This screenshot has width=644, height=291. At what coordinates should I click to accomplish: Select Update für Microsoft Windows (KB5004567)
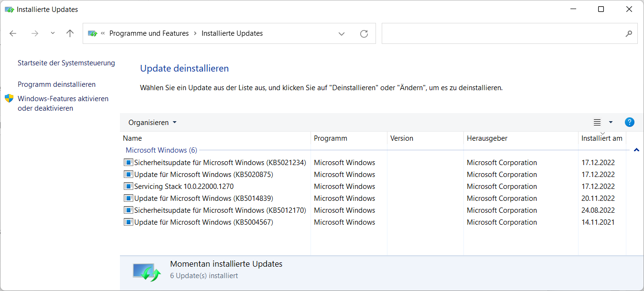click(204, 222)
